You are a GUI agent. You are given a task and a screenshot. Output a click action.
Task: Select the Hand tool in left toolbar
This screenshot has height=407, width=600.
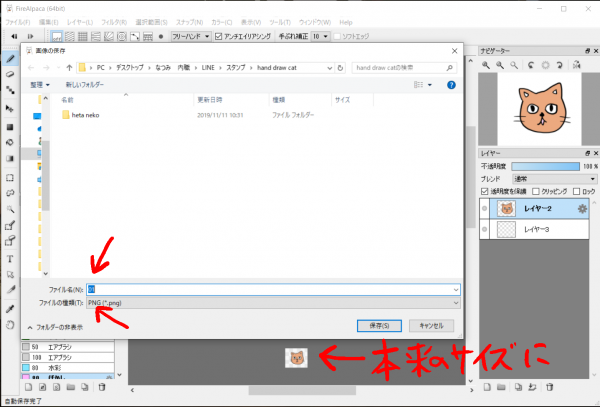coord(9,324)
